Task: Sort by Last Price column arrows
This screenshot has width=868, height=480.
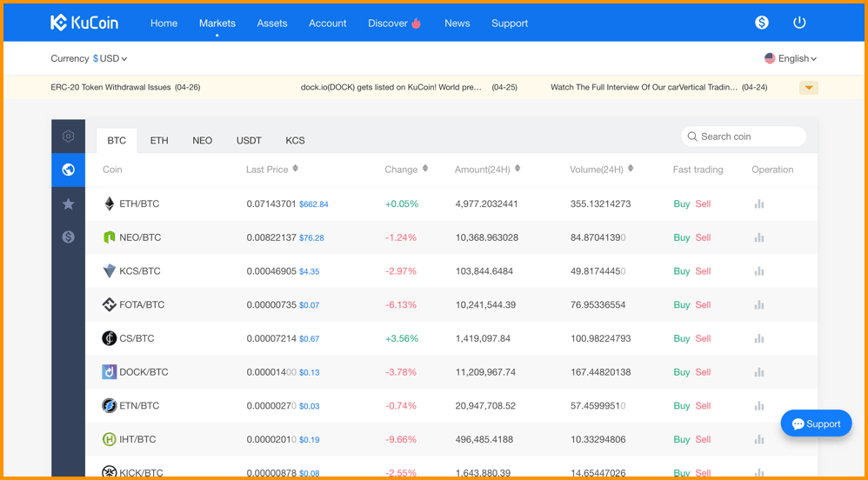Action: point(295,169)
